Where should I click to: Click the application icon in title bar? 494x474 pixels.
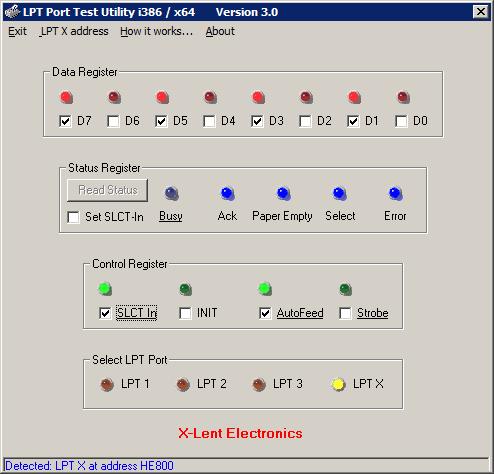pyautogui.click(x=12, y=12)
